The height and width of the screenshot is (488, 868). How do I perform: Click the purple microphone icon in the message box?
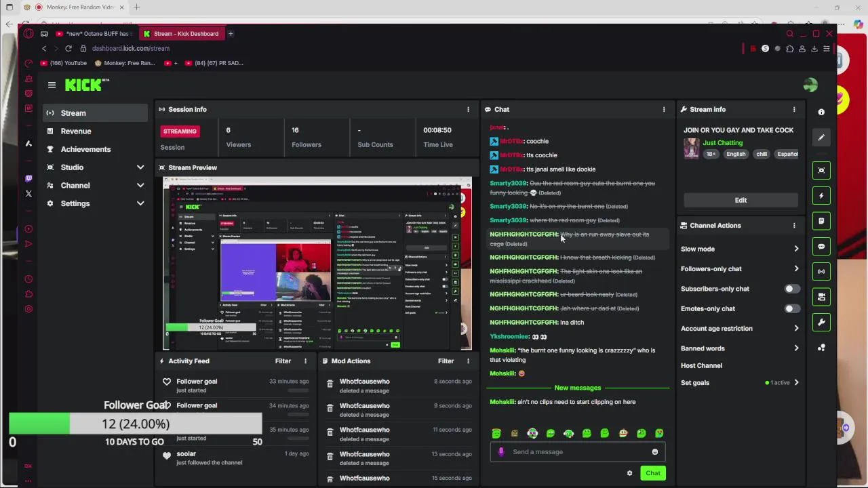pyautogui.click(x=501, y=452)
